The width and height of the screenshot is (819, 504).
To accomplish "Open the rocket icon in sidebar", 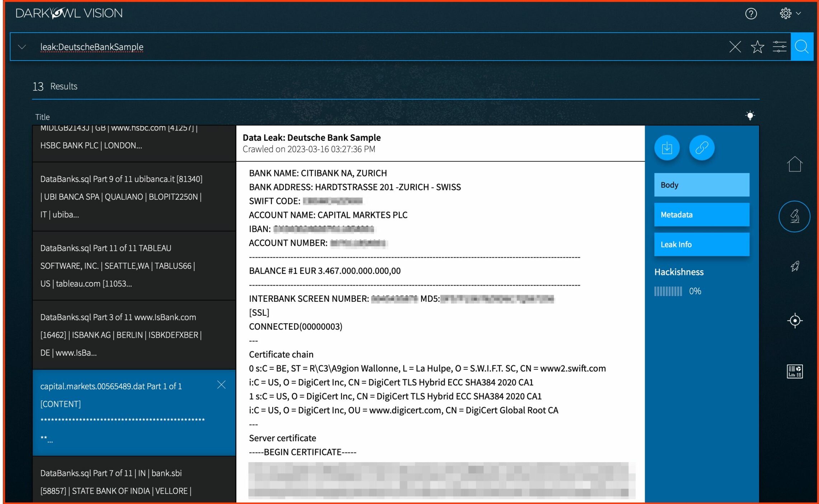I will click(795, 266).
